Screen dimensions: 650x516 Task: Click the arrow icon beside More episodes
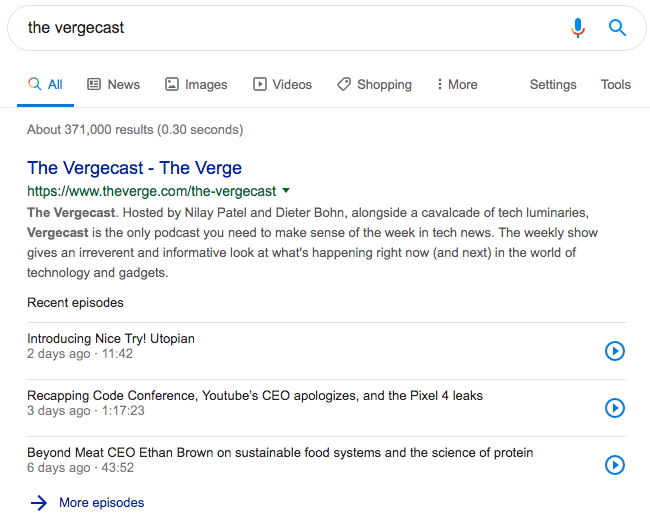pos(39,503)
